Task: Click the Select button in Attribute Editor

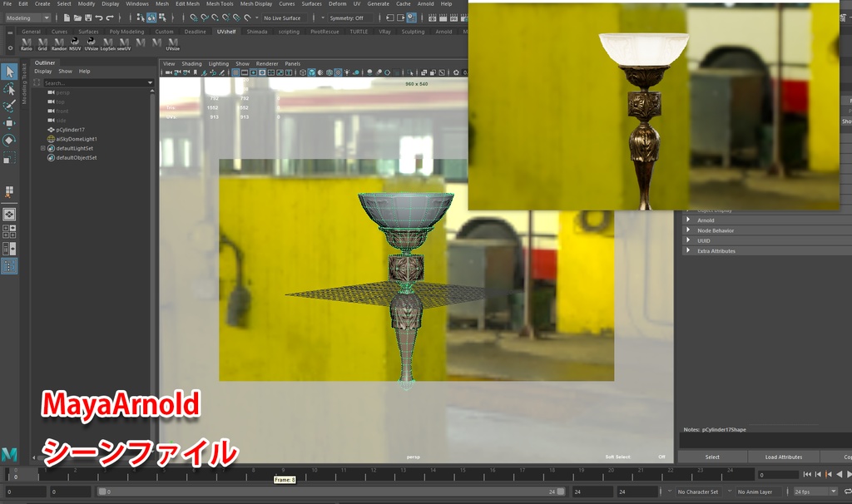Action: click(x=712, y=457)
